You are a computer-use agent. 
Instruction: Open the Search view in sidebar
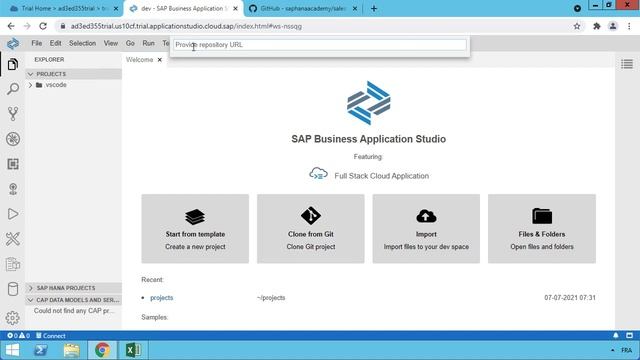point(13,89)
